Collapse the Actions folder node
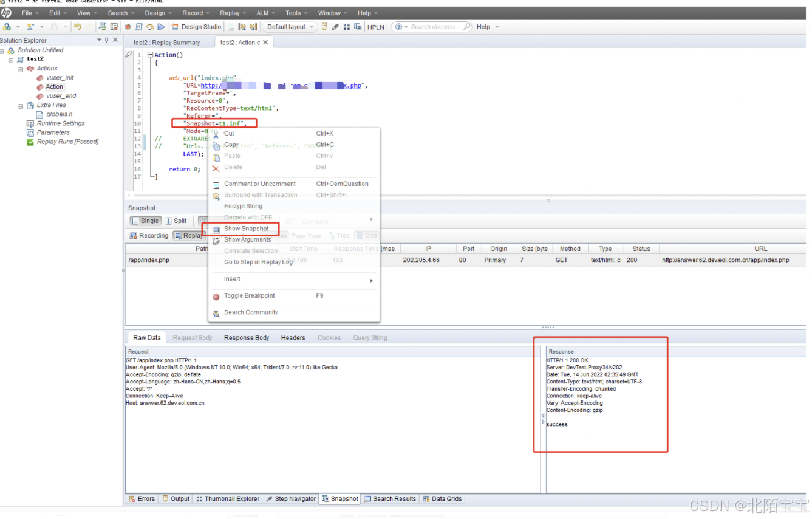The image size is (812, 519). pyautogui.click(x=21, y=69)
